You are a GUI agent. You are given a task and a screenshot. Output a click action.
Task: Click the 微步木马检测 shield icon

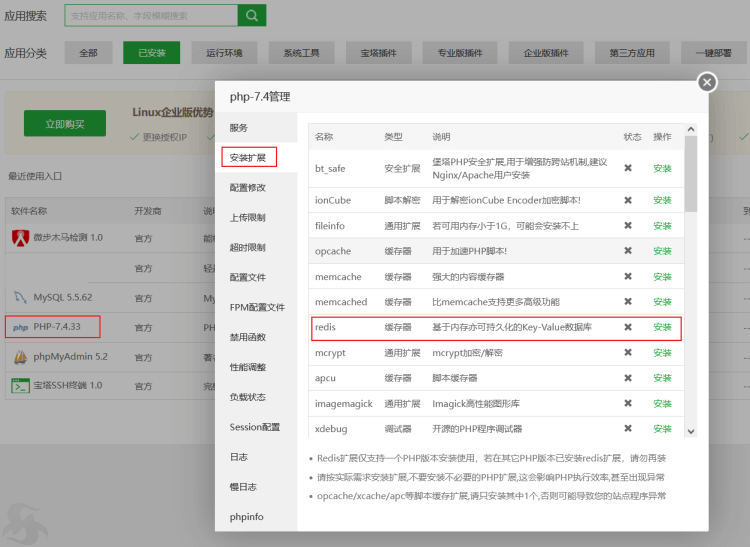20,238
